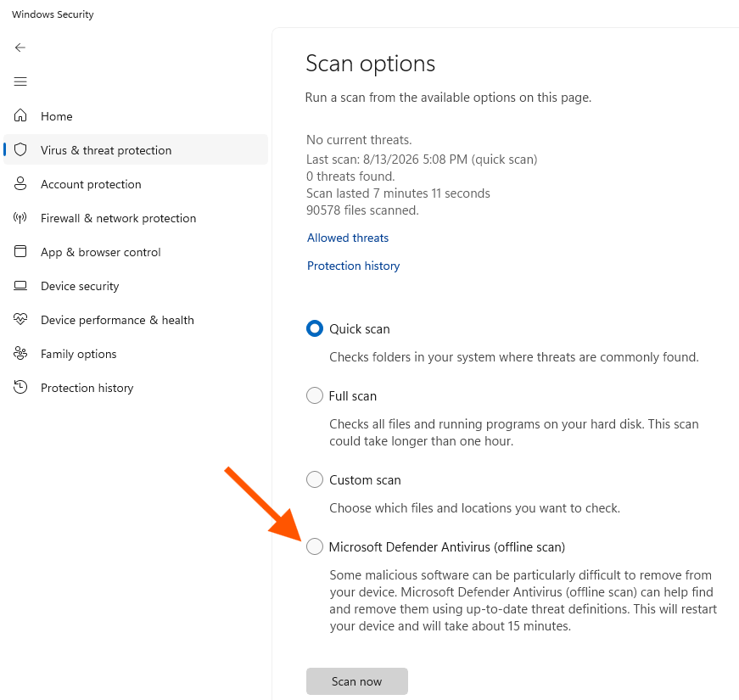
Task: Click 'Scan lasted 7 minutes 11 seconds'
Action: click(398, 193)
